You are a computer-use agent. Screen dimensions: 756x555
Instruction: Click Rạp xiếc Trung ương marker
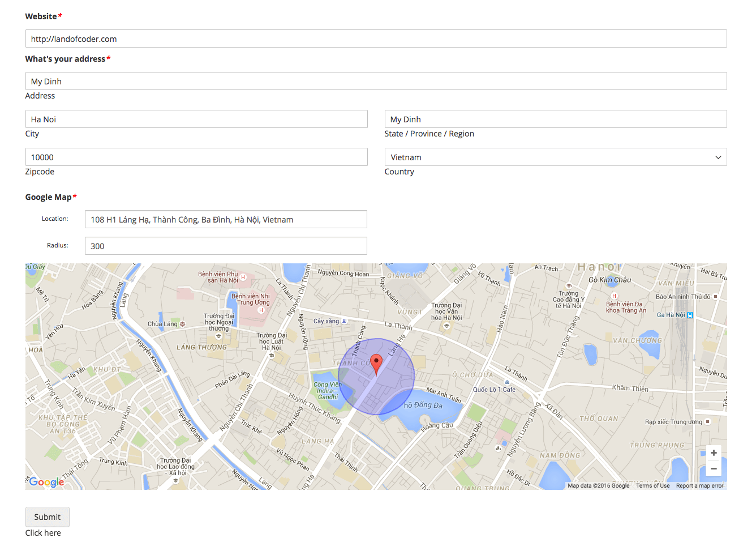click(x=707, y=422)
